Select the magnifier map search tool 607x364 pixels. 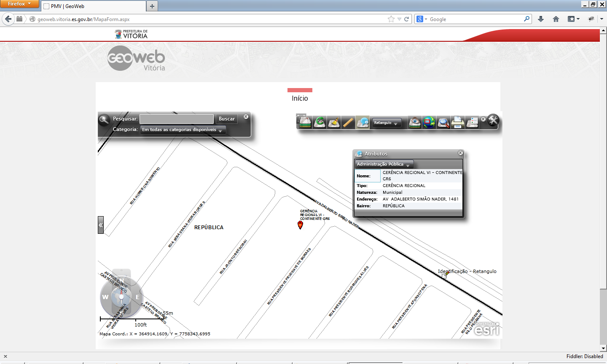point(443,122)
